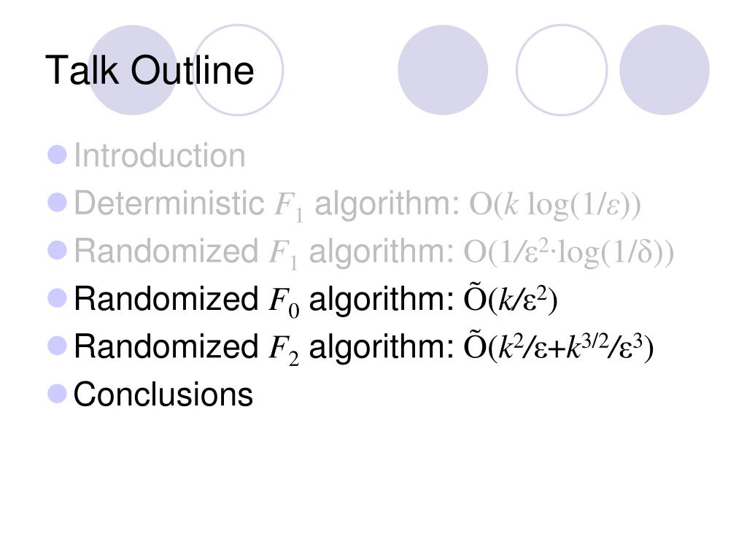This screenshot has height=560, width=747.
Task: Click the outlined circle behind Outline
Action: tap(238, 70)
